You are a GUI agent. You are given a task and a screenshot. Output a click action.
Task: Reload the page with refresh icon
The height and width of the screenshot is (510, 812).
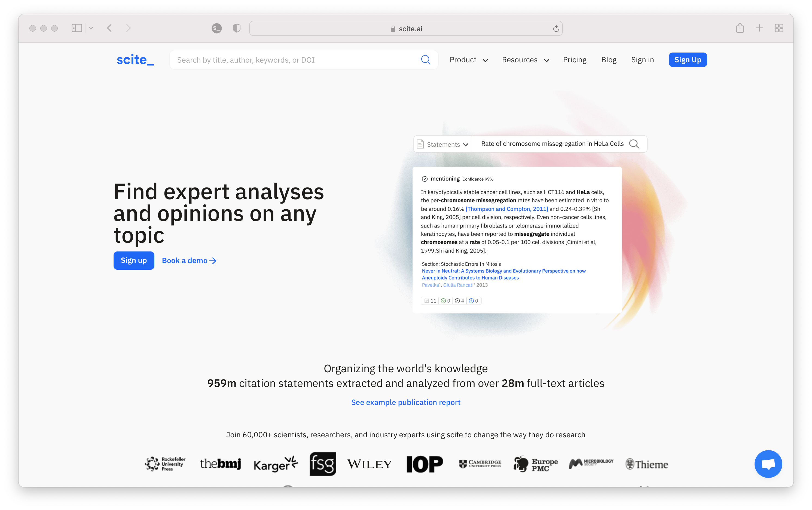[556, 29]
